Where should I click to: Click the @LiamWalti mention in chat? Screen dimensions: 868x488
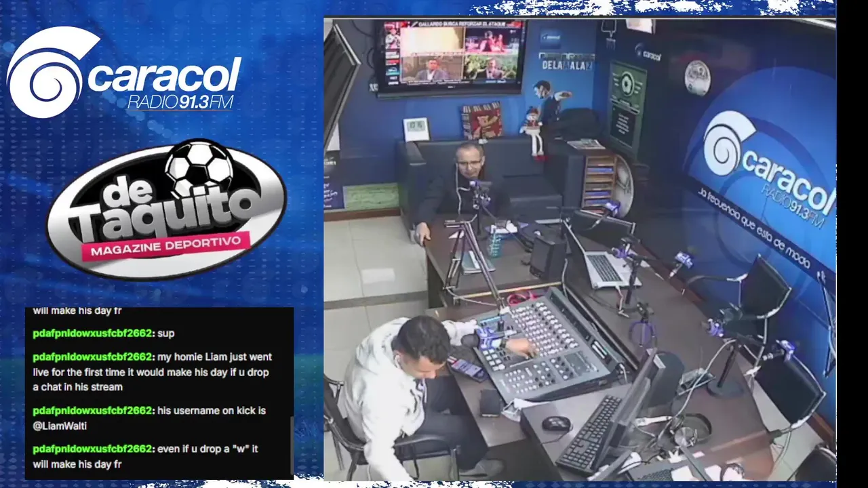[x=60, y=426]
